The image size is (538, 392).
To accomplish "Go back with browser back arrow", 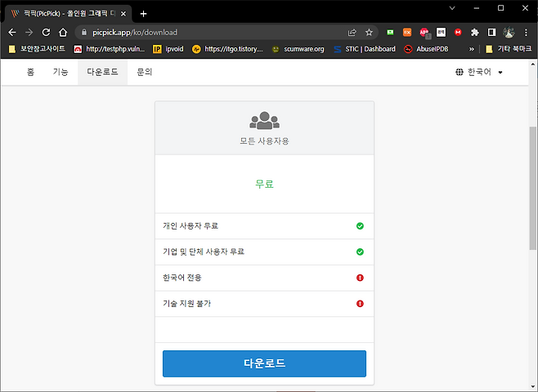I will click(12, 32).
